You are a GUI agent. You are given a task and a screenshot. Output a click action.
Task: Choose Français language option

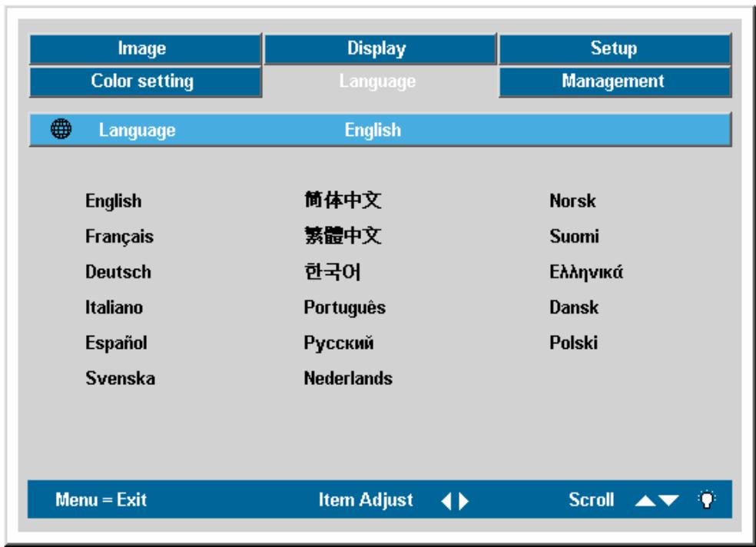(119, 237)
